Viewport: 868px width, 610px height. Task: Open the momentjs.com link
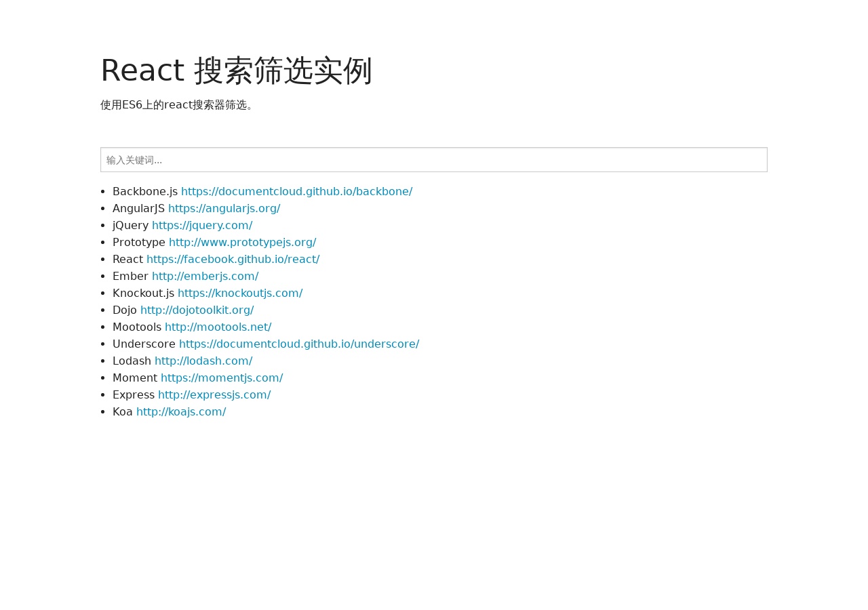(222, 378)
